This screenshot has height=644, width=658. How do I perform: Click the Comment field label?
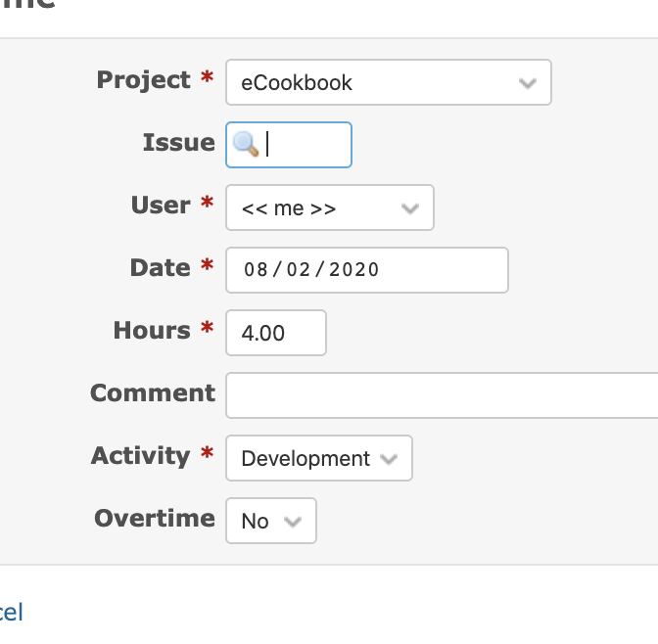(x=153, y=393)
